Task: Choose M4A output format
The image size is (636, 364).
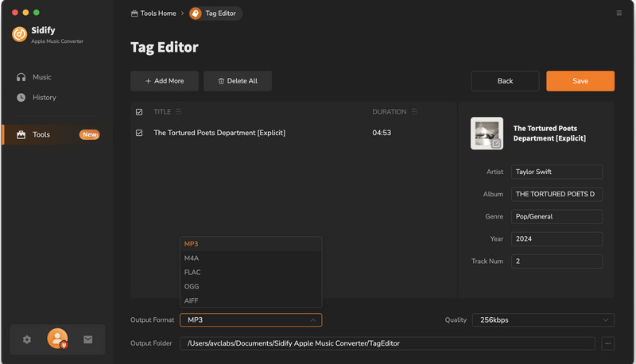Action: tap(250, 258)
